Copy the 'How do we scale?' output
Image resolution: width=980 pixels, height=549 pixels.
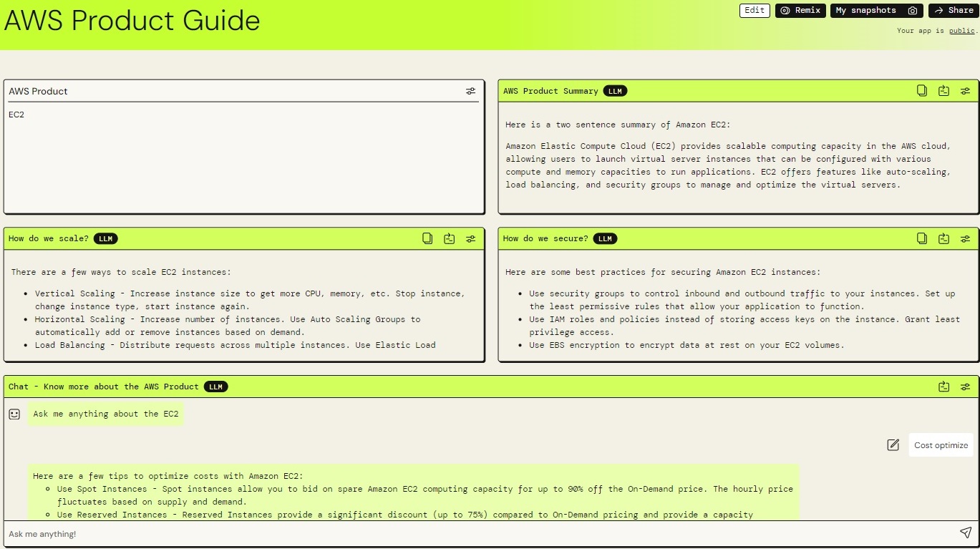pyautogui.click(x=427, y=238)
